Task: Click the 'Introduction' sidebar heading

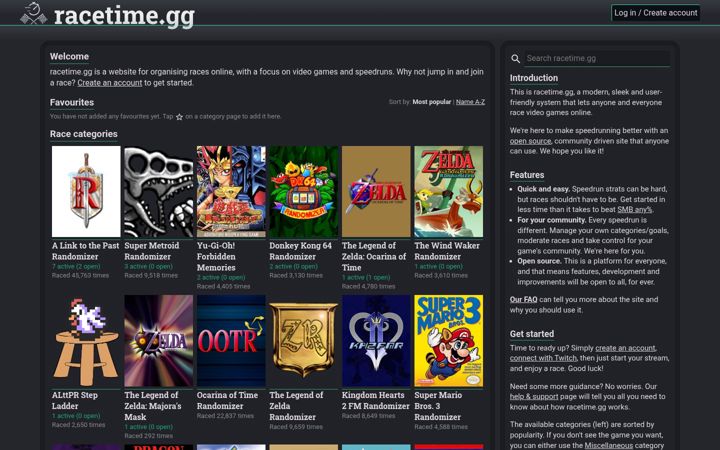Action: 534,78
